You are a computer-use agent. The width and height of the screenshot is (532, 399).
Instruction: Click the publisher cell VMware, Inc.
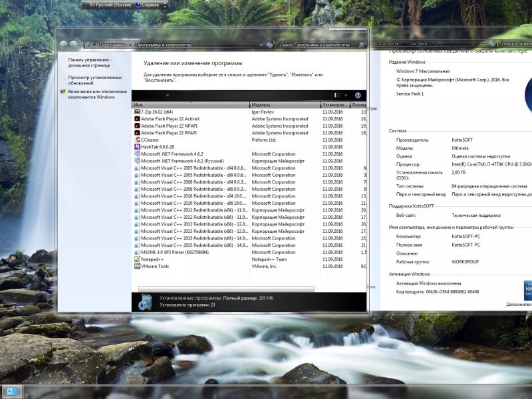click(264, 267)
